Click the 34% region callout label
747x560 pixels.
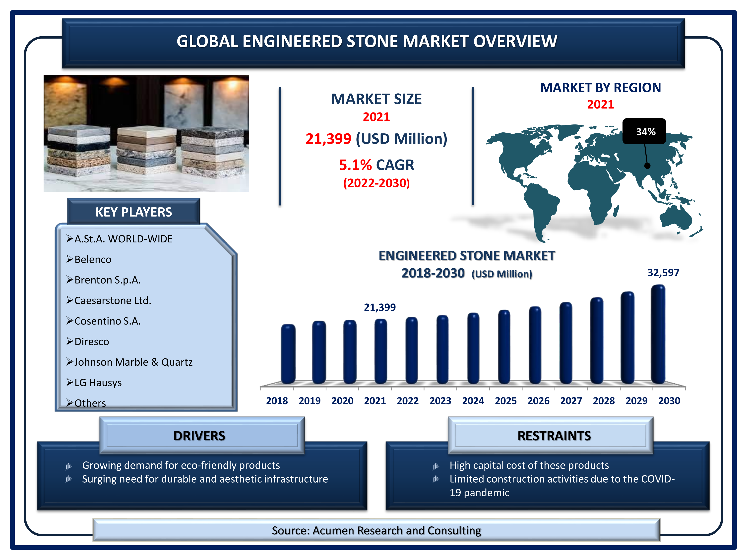(x=644, y=131)
